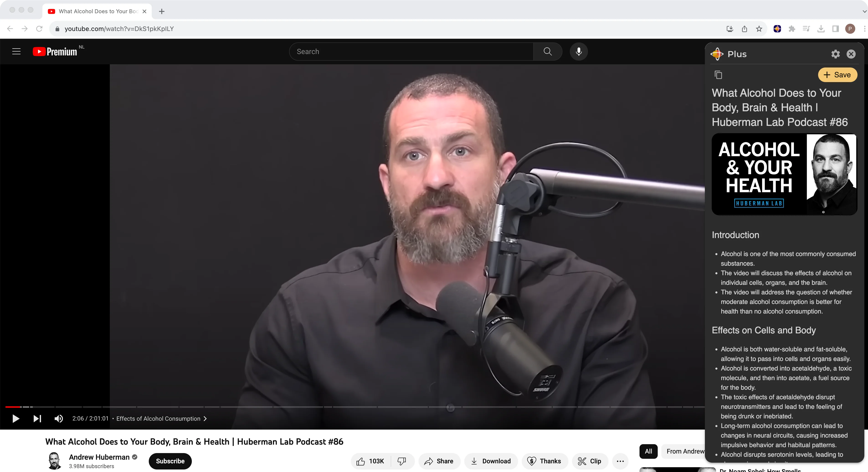Open the Plus extension settings gear
This screenshot has height=472, width=868.
(x=836, y=54)
